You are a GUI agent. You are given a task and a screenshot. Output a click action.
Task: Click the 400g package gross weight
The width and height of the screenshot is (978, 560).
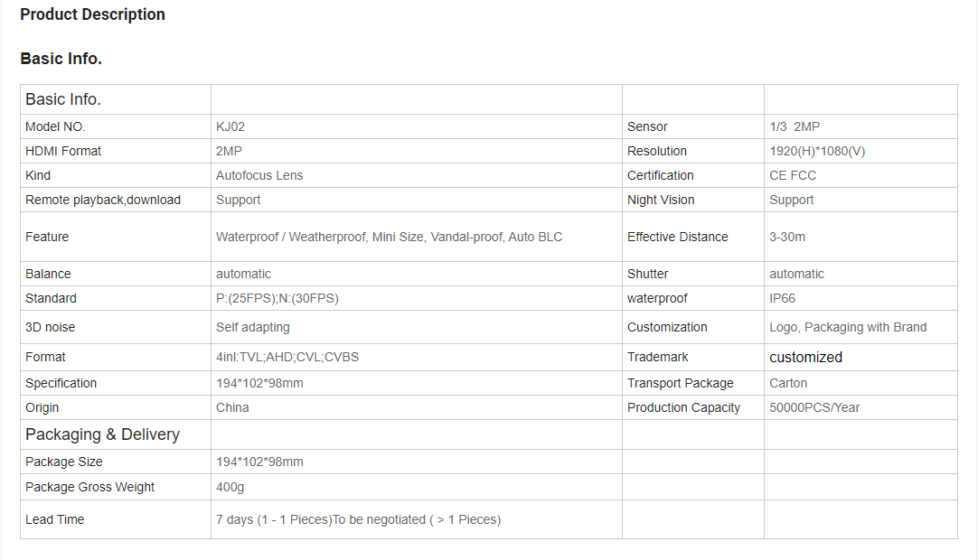(230, 487)
